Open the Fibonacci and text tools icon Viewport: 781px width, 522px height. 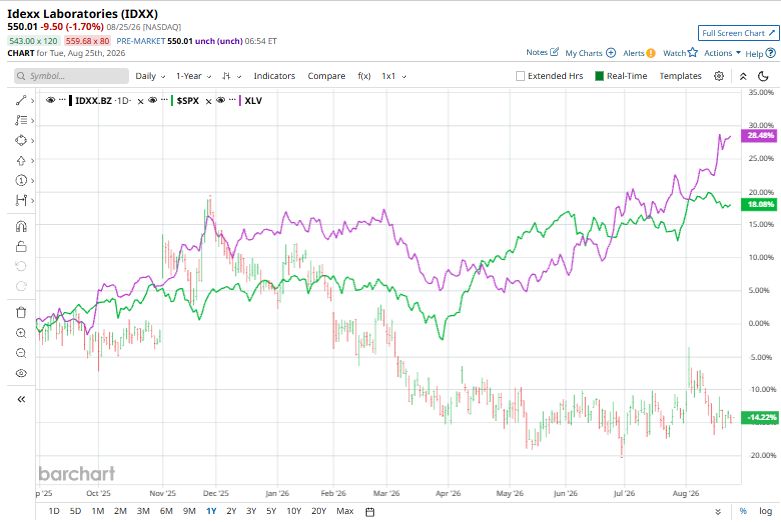(20, 121)
